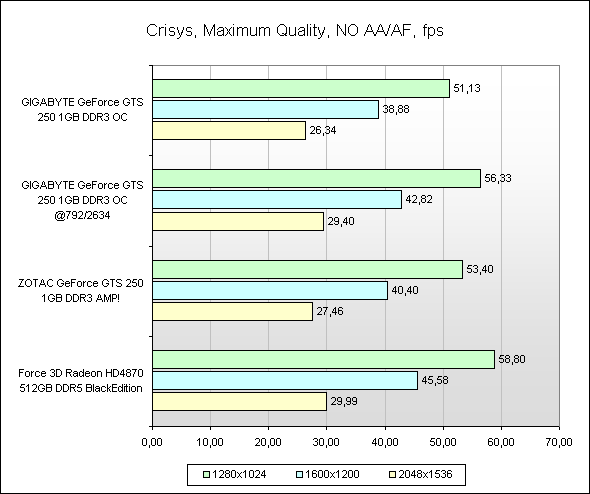Click the 42,82 value label
This screenshot has width=590, height=494.
[x=419, y=199]
